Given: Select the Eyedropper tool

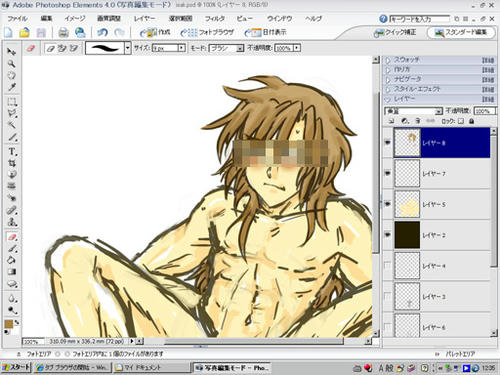Looking at the screenshot, I should point(12,87).
